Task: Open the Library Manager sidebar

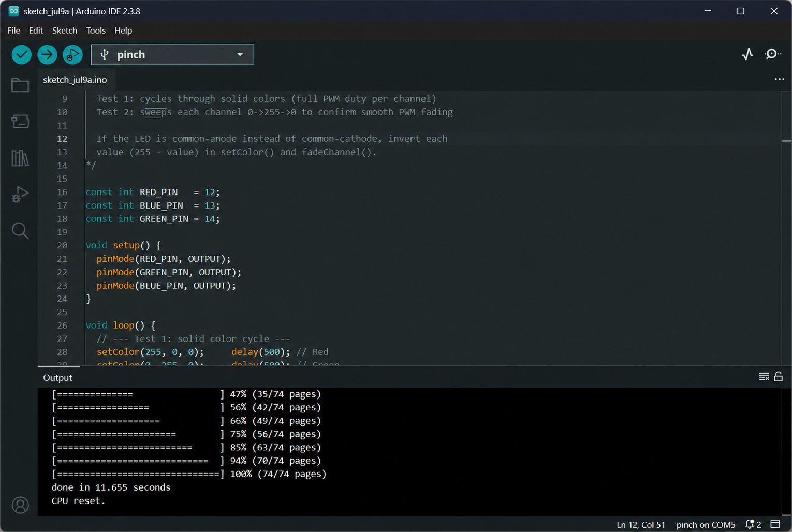Action: click(20, 158)
